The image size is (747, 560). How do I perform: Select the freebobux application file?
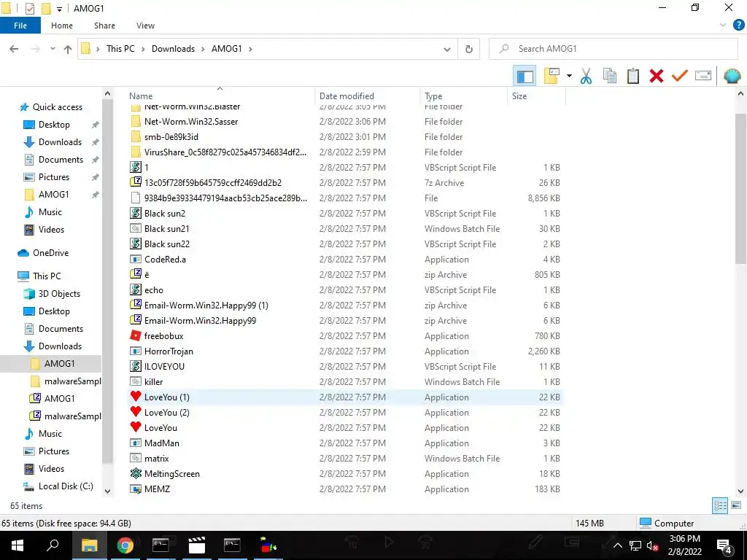(x=345, y=336)
